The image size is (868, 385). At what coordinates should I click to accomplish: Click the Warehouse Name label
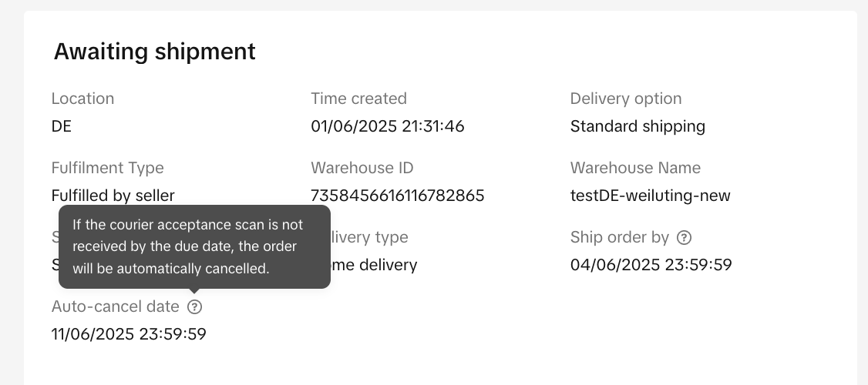point(635,168)
